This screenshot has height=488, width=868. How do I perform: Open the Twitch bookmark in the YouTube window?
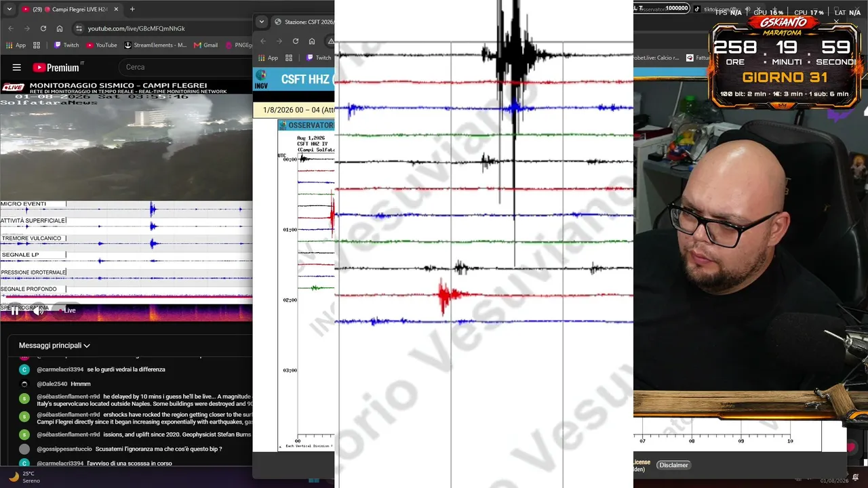click(x=66, y=45)
